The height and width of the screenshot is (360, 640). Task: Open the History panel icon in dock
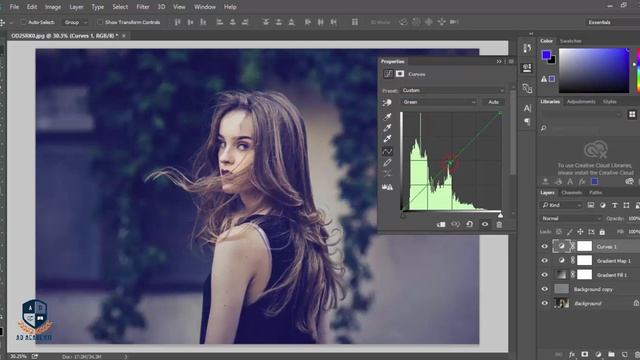coord(527,48)
